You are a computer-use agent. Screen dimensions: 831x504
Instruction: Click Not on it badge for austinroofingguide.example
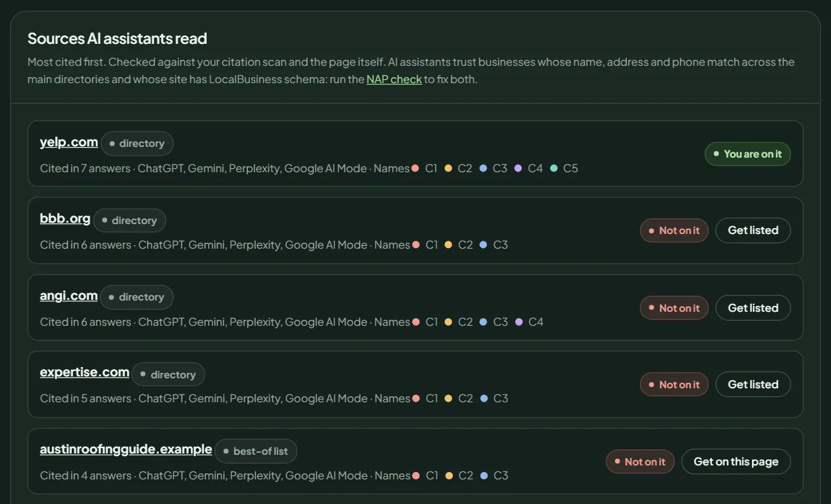click(640, 461)
